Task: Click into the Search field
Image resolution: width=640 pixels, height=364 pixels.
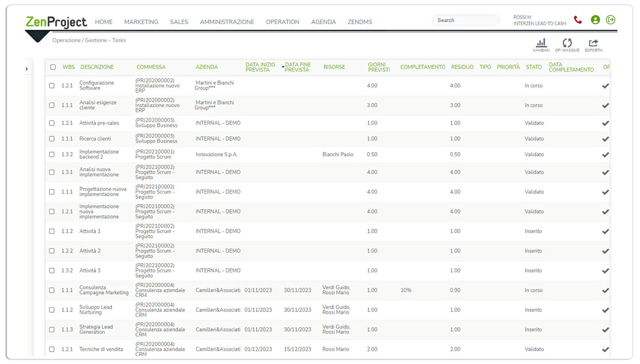Action: [466, 20]
